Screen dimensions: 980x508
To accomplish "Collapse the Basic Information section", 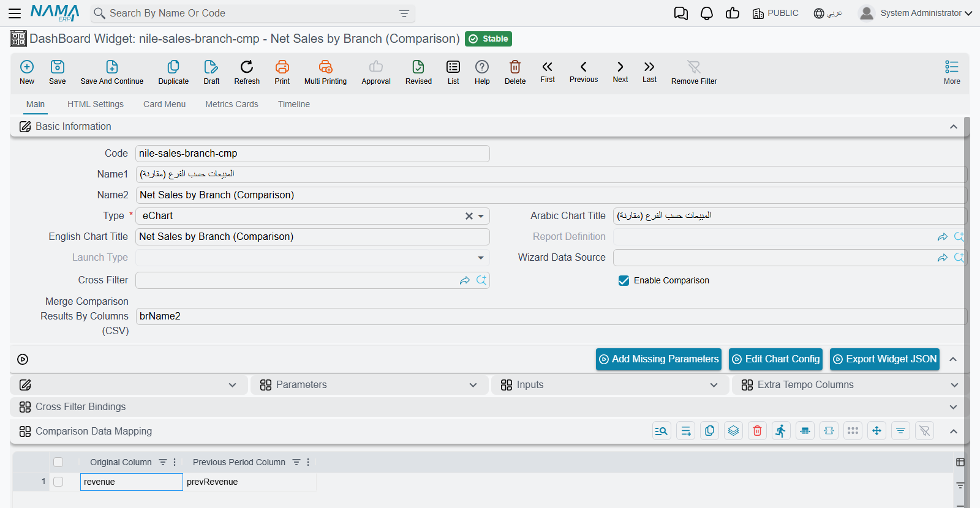I will click(953, 127).
